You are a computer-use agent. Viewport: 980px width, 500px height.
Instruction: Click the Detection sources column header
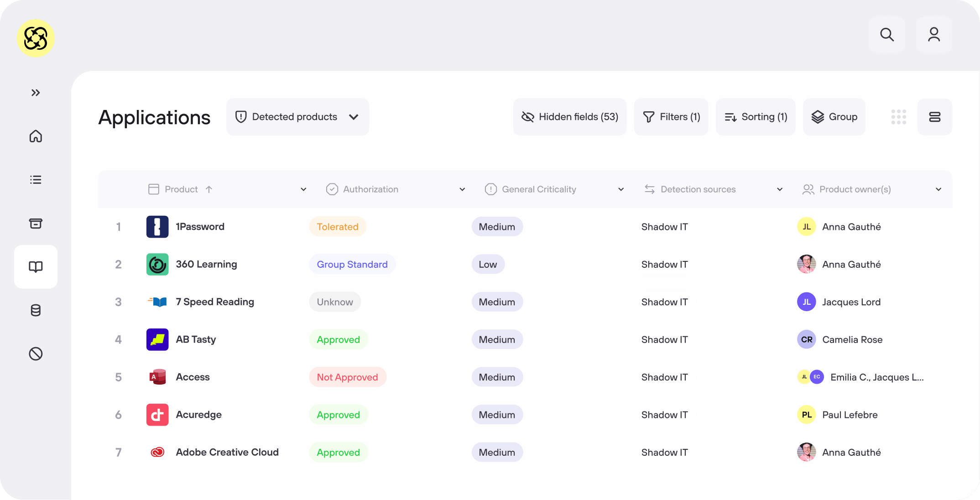(x=690, y=189)
